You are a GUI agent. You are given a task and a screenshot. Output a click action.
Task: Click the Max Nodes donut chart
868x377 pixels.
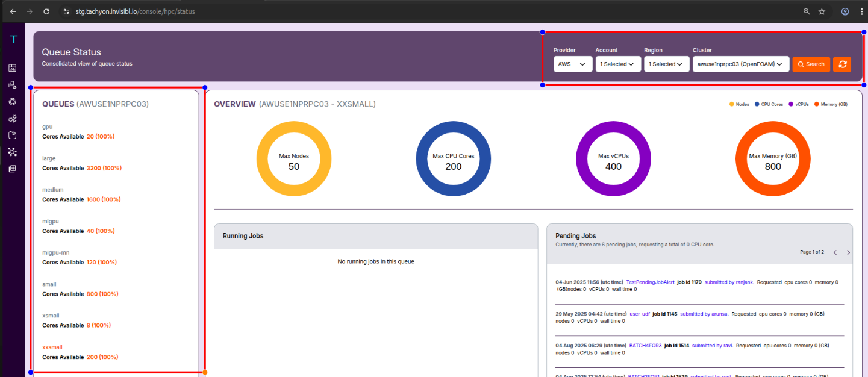tap(294, 158)
